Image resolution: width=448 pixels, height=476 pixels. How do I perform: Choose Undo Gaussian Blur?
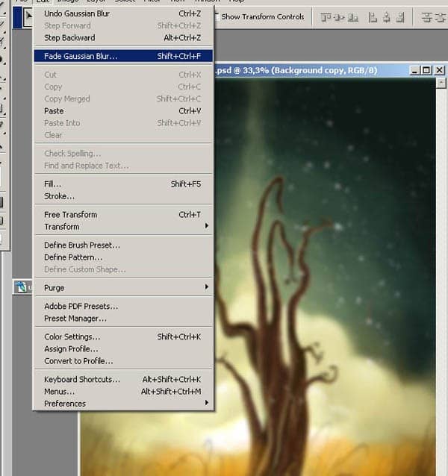(x=123, y=13)
